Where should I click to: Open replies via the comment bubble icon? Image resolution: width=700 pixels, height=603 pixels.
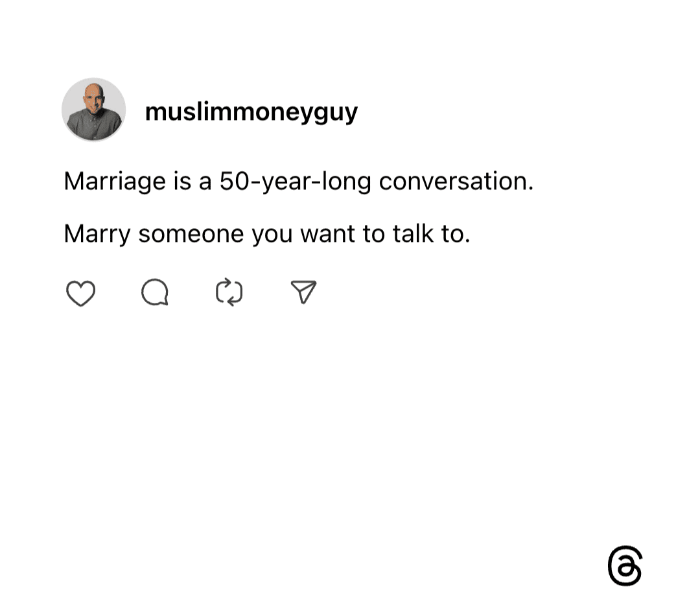pyautogui.click(x=155, y=292)
